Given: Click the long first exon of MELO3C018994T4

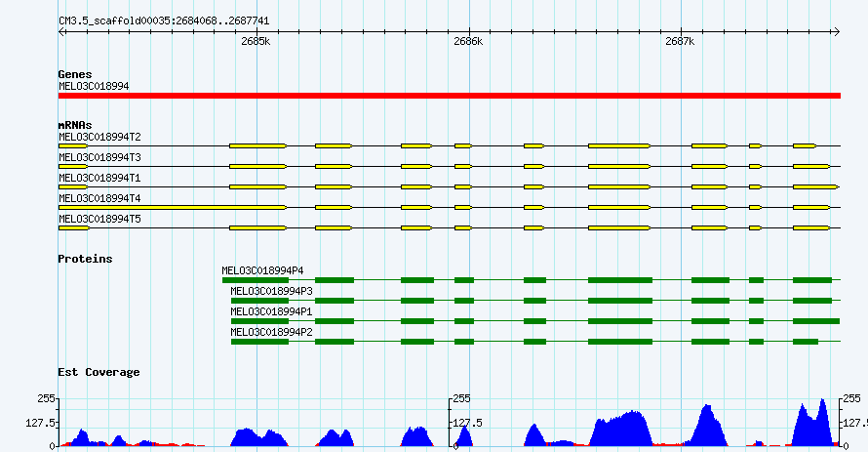Looking at the screenshot, I should pyautogui.click(x=173, y=207).
